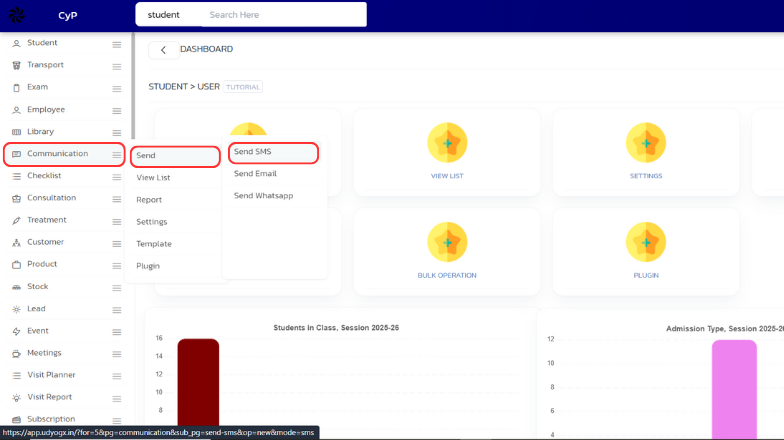Screen dimensions: 784x440
Task: Open Template in Communication menu
Action: pos(154,244)
